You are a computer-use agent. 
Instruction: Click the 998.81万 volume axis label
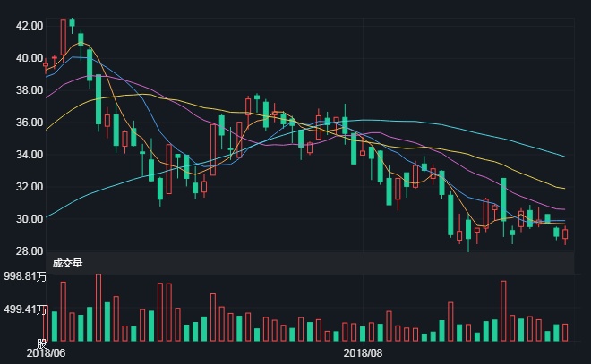pyautogui.click(x=23, y=277)
